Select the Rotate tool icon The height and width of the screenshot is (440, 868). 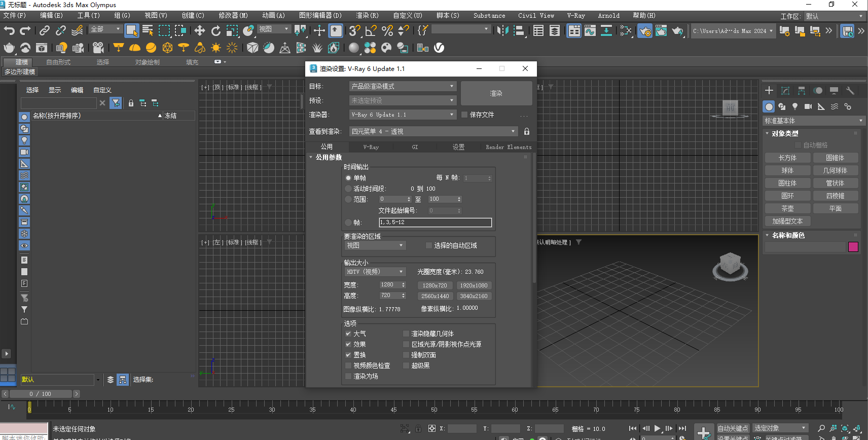tap(216, 31)
